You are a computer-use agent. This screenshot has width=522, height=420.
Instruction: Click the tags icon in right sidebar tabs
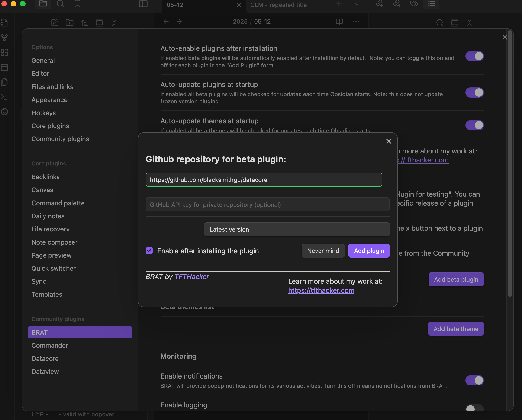pos(414,4)
